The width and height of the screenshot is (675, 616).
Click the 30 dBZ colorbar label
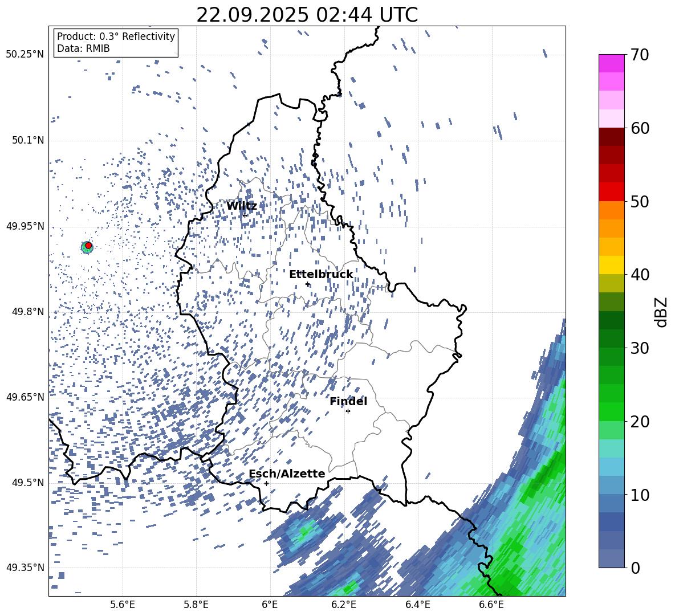(639, 348)
